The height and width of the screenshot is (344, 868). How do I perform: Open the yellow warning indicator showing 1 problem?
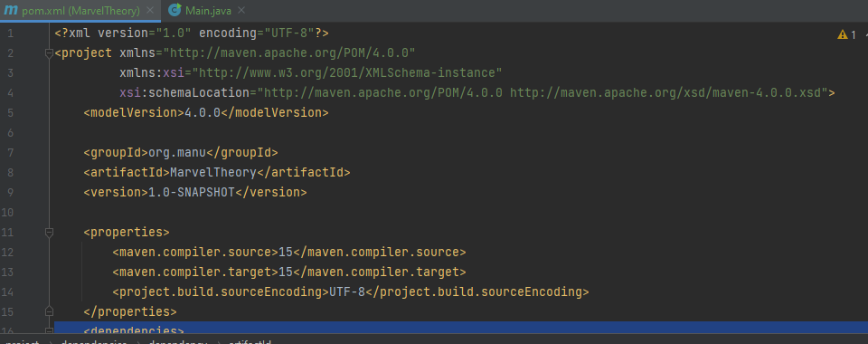847,35
